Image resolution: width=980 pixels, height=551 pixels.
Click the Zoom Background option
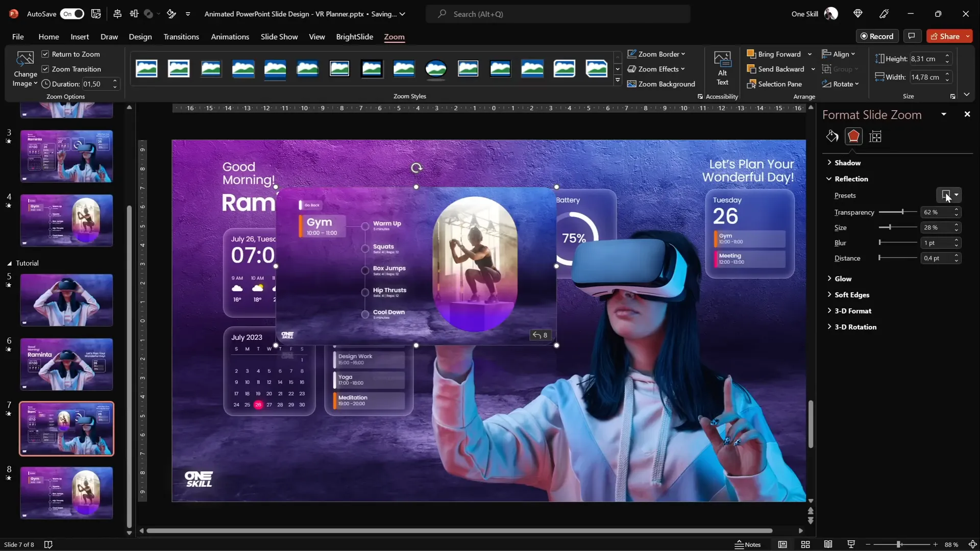click(x=661, y=84)
